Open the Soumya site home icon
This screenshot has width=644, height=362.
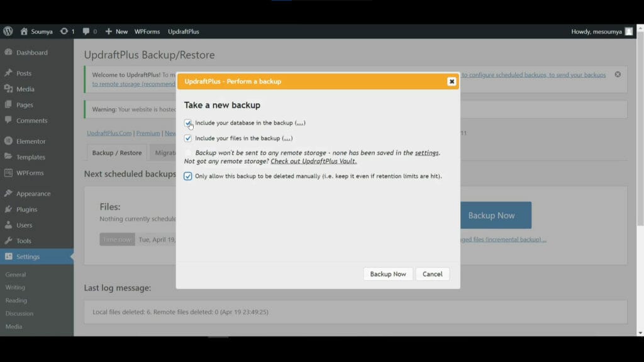coord(24,31)
